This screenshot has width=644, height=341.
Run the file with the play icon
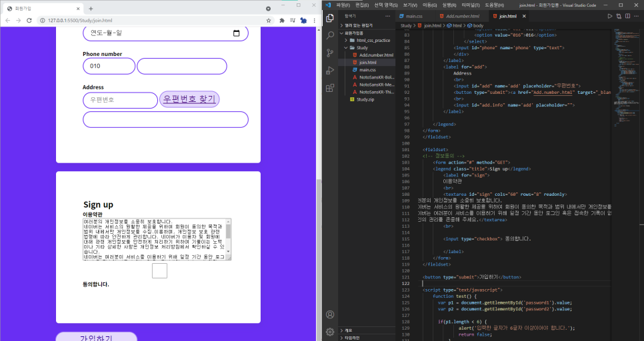609,16
